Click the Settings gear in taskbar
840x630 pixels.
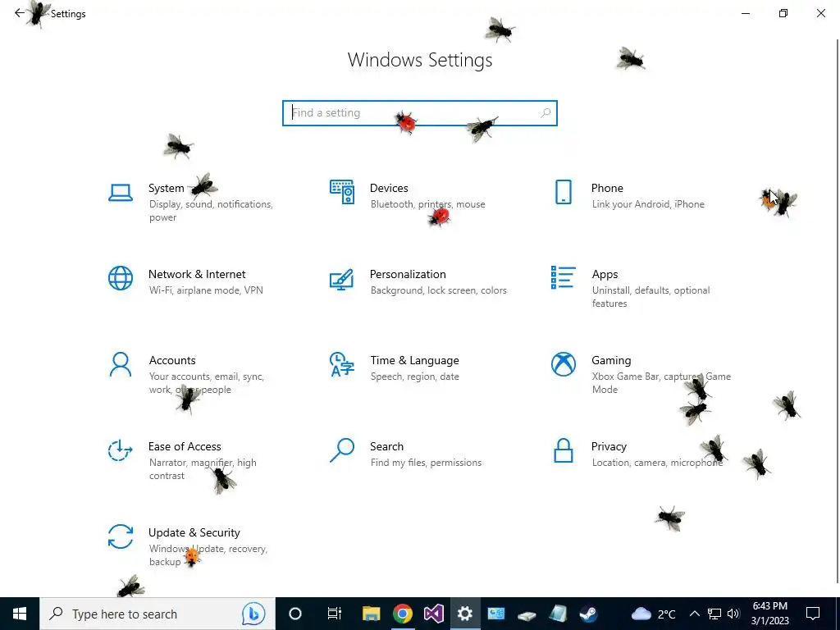(x=464, y=614)
